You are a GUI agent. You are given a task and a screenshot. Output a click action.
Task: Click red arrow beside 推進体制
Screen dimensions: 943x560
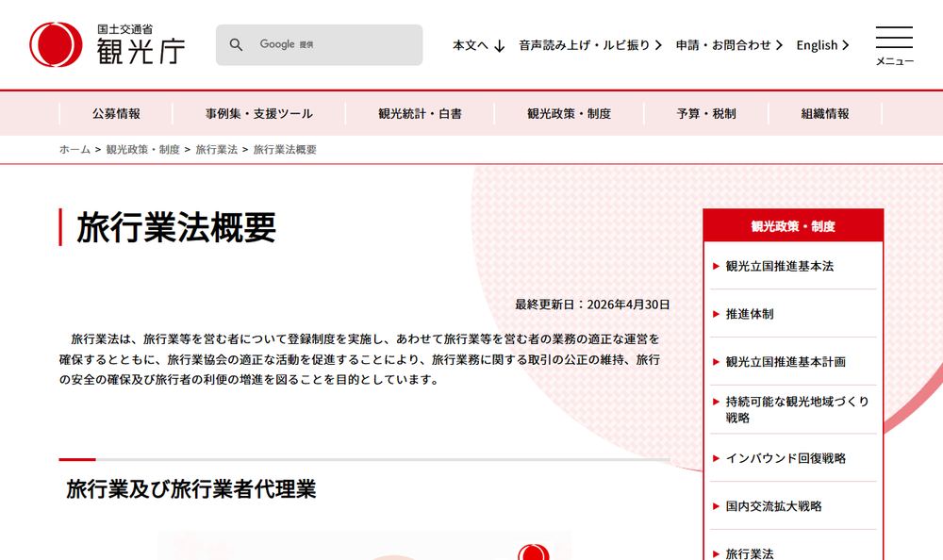[x=716, y=314]
